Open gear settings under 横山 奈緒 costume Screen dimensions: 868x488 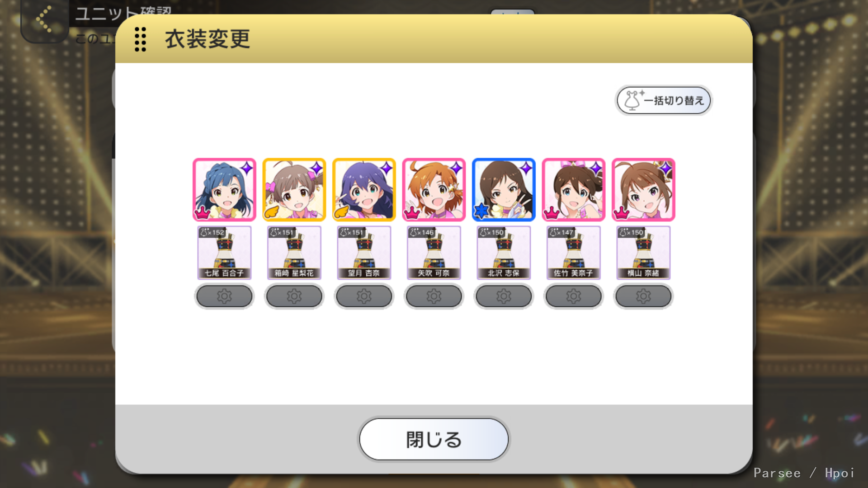(x=643, y=296)
